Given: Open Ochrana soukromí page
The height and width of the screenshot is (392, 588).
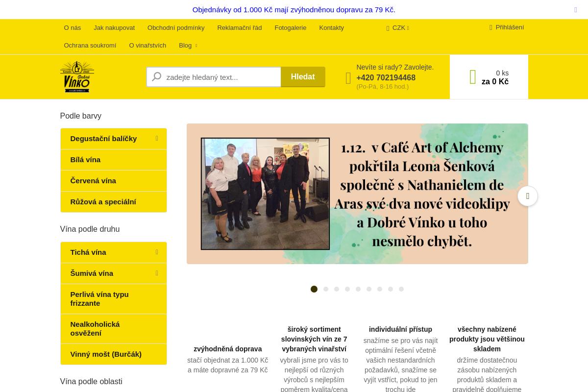Looking at the screenshot, I should [90, 46].
